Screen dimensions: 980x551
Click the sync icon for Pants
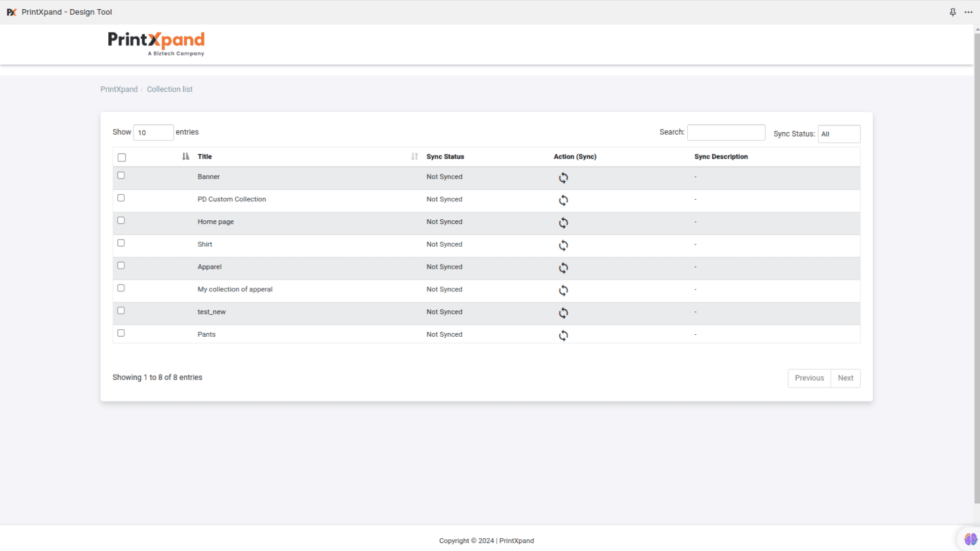pos(563,335)
